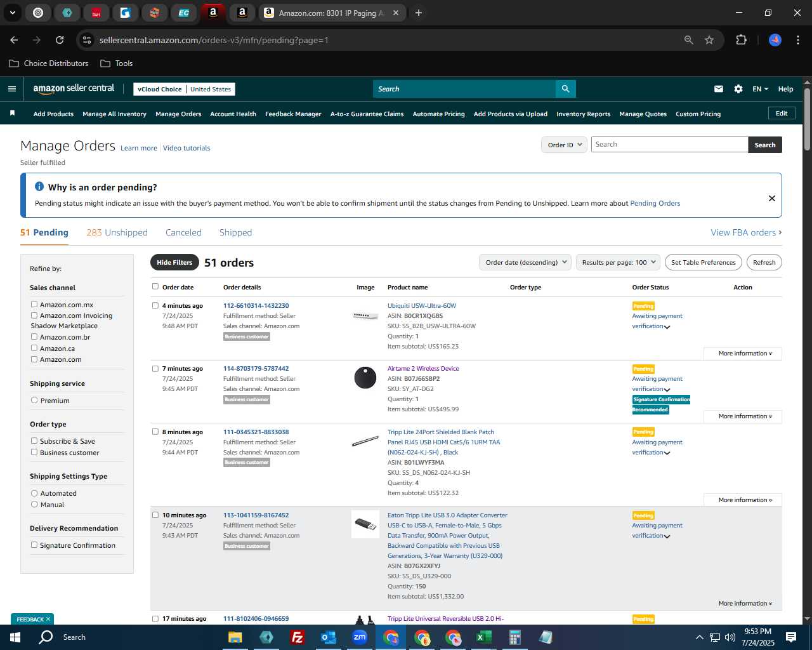Switch to the Canceled tab
Viewport: 812px width, 650px height.
tap(183, 232)
